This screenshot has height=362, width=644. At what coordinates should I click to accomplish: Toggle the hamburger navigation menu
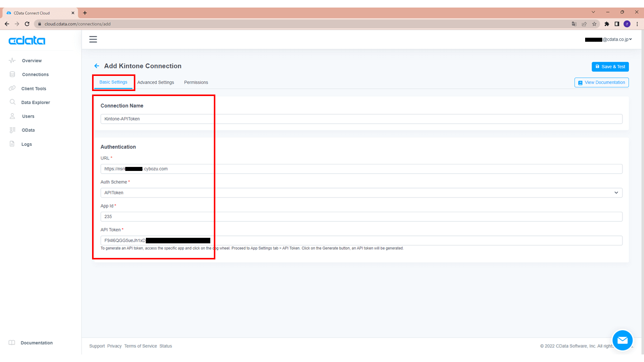[93, 39]
